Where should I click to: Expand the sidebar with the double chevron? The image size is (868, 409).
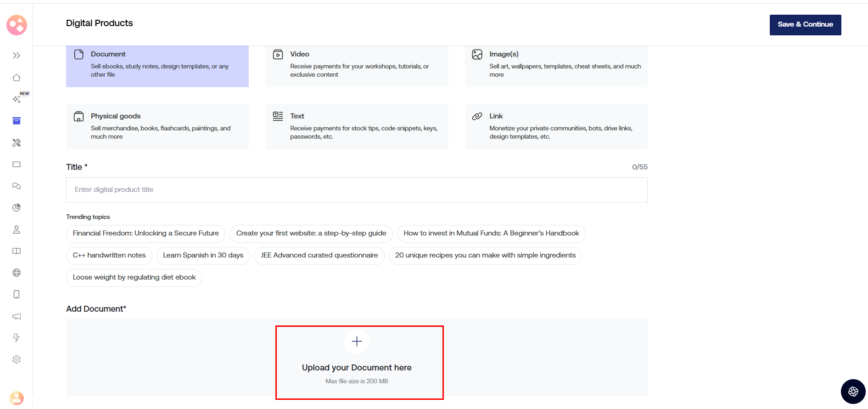click(17, 56)
